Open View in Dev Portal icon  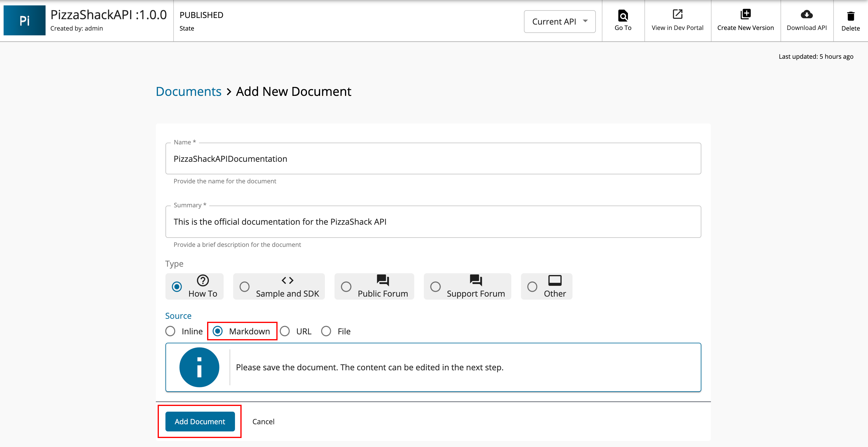pos(677,14)
